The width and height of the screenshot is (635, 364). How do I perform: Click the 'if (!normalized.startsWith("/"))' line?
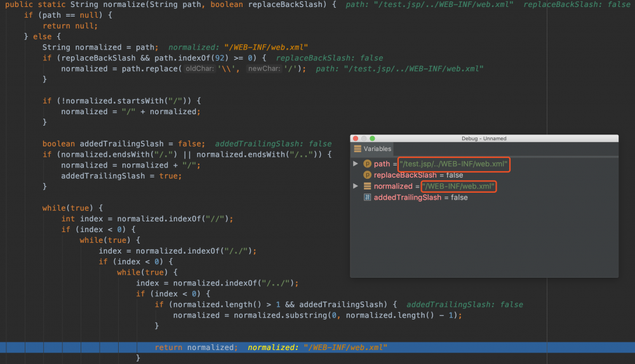tap(122, 101)
